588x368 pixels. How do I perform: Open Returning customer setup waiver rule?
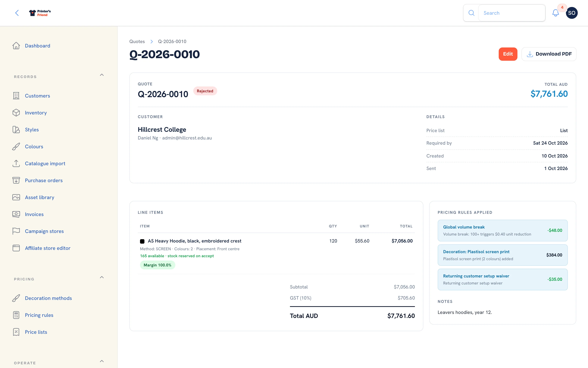coord(503,279)
